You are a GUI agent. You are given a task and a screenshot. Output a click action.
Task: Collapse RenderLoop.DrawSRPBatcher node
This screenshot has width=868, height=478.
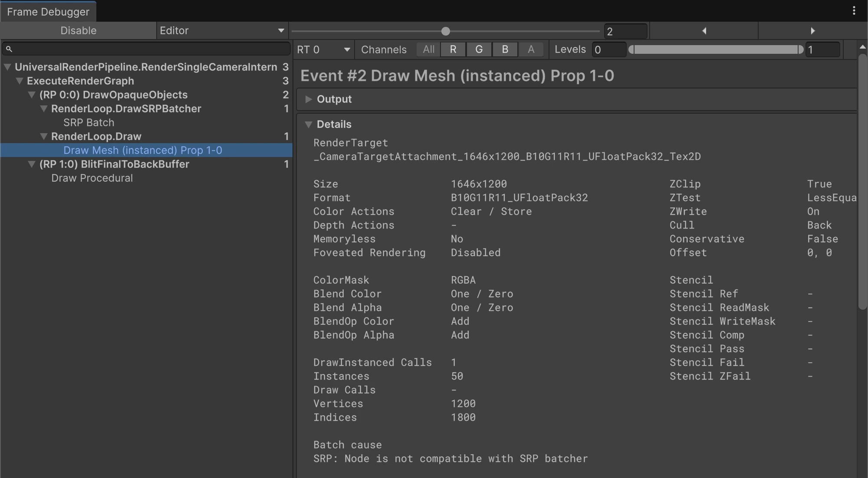(44, 109)
